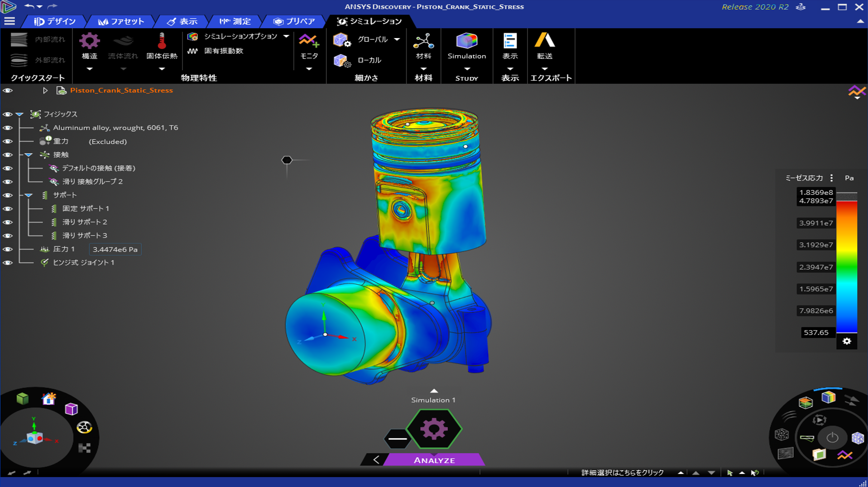Click the green cube view icon
The width and height of the screenshot is (868, 487).
[22, 399]
